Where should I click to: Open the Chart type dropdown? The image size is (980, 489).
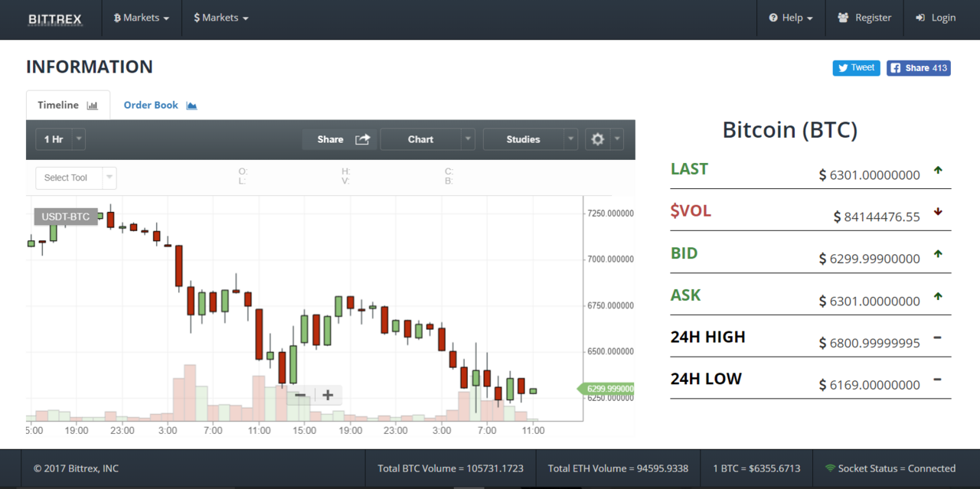click(427, 139)
